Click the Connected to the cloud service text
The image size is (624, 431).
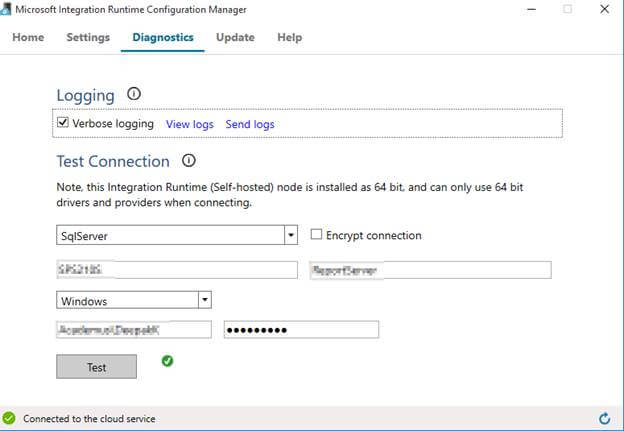click(89, 419)
